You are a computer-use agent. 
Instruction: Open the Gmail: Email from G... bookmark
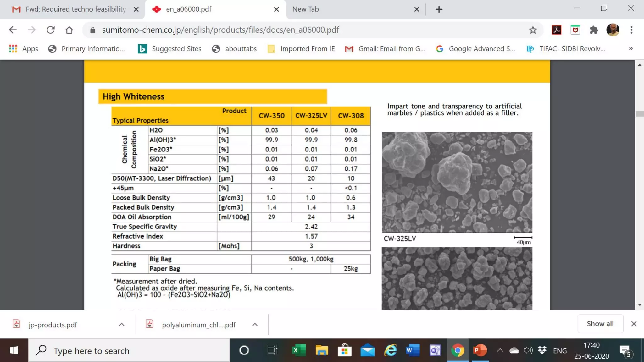385,49
